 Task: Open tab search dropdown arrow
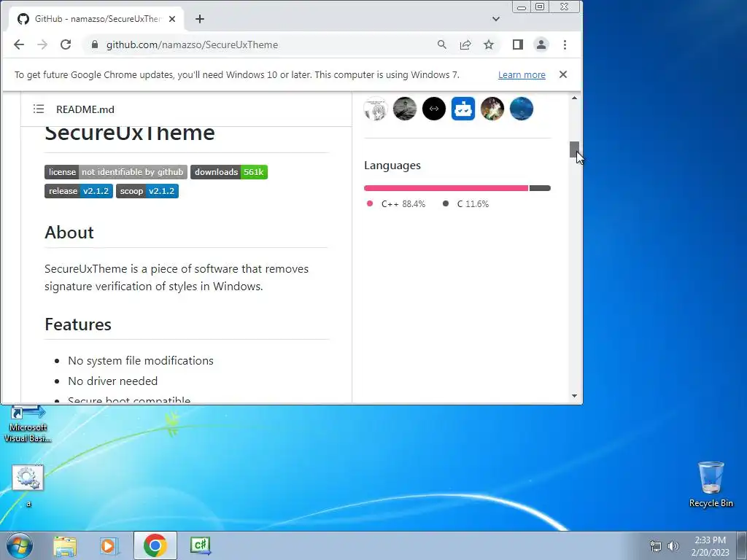[495, 19]
